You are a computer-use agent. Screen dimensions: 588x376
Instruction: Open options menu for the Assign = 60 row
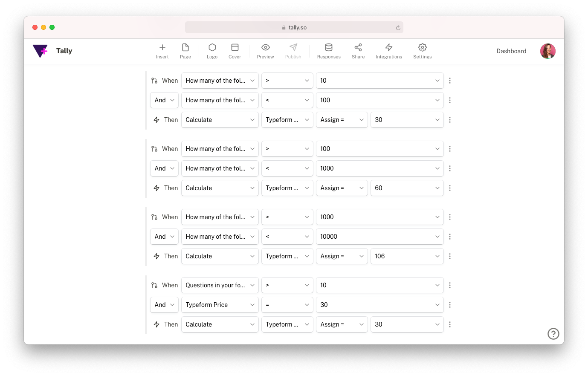(x=450, y=188)
